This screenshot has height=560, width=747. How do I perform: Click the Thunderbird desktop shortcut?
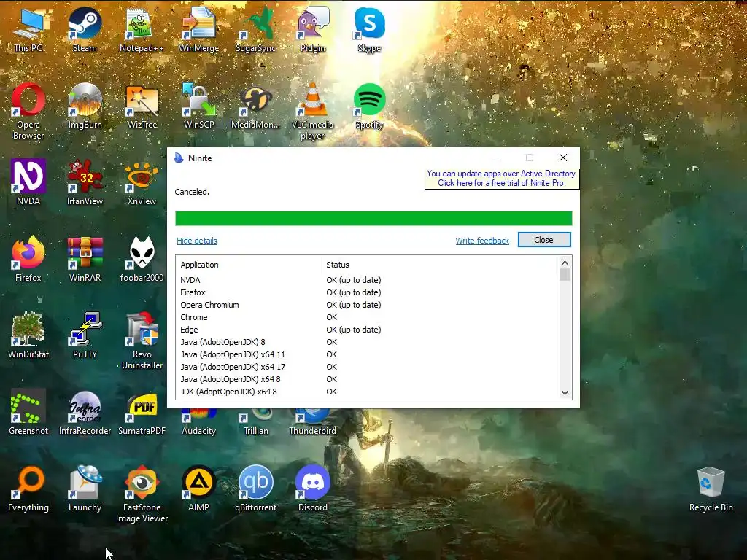pyautogui.click(x=312, y=423)
